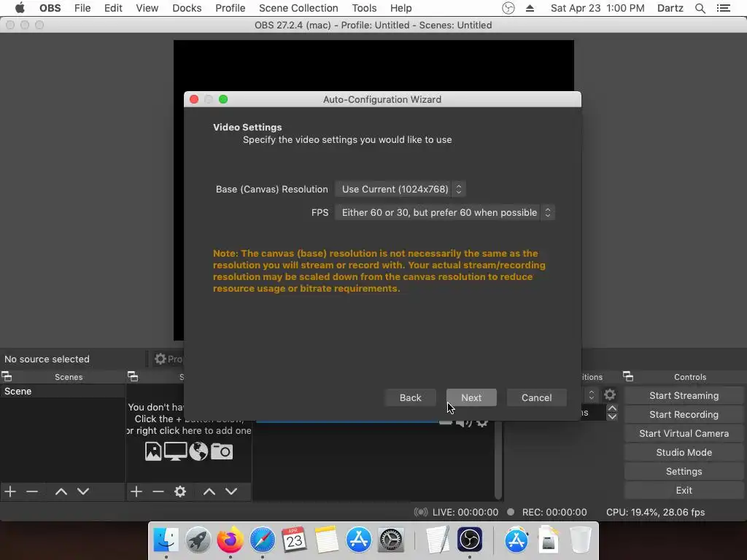Remove selected scene with minus icon
This screenshot has width=747, height=560.
pos(32,491)
